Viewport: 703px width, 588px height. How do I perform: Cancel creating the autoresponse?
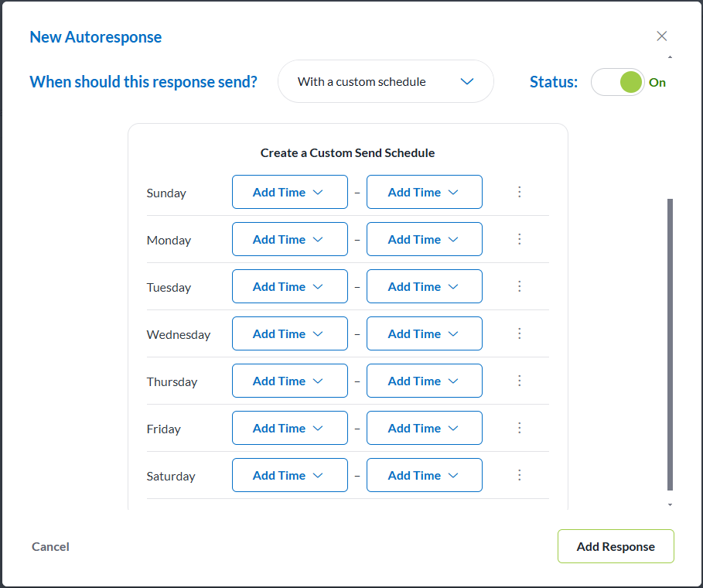[x=49, y=546]
